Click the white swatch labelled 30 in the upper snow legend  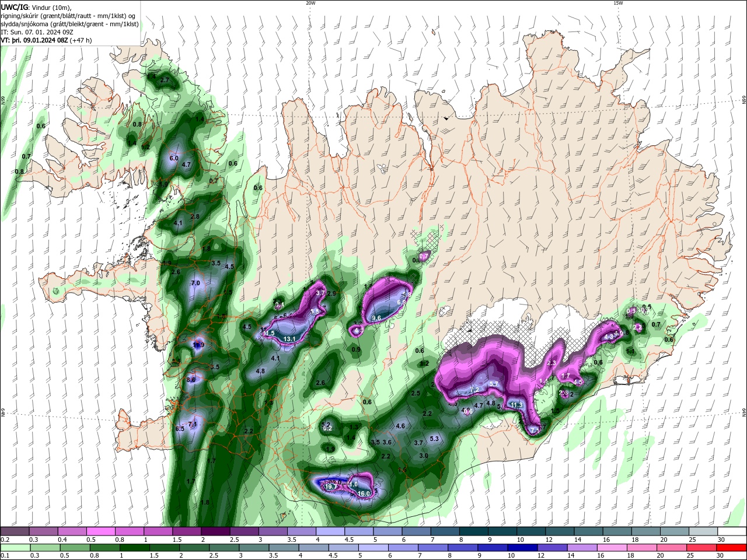732,531
